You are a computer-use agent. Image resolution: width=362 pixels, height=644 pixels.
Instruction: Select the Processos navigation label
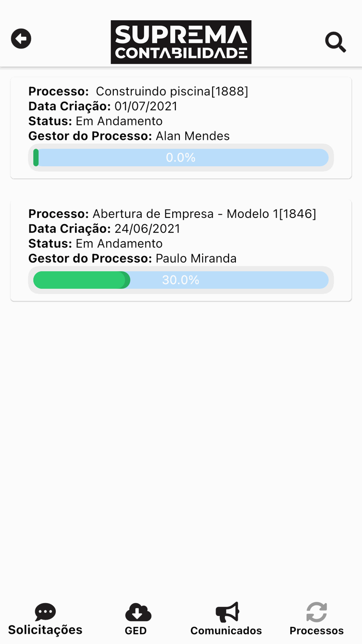(316, 631)
